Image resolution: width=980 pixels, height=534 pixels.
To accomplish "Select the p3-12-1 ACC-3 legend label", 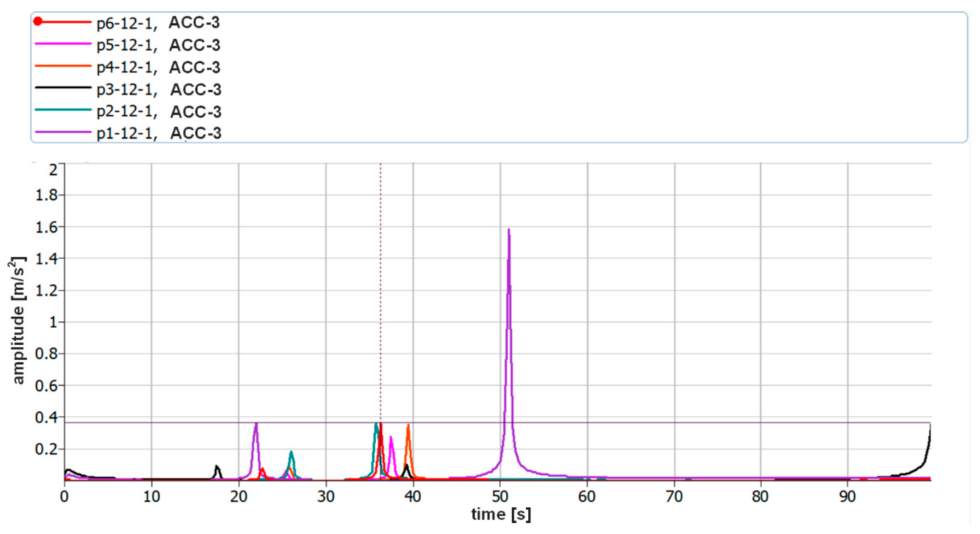I will tap(159, 90).
